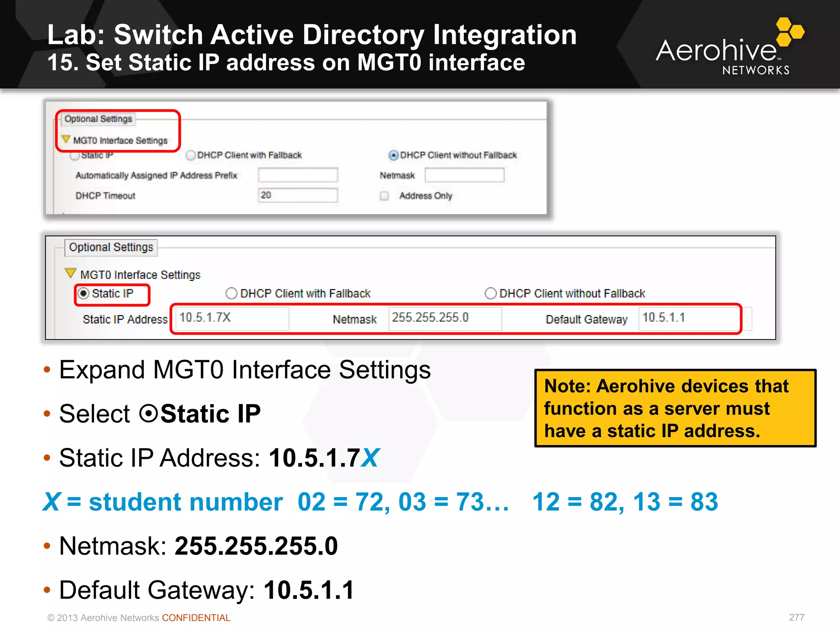The height and width of the screenshot is (630, 840).
Task: Toggle the Address Only checkbox
Action: tap(384, 196)
